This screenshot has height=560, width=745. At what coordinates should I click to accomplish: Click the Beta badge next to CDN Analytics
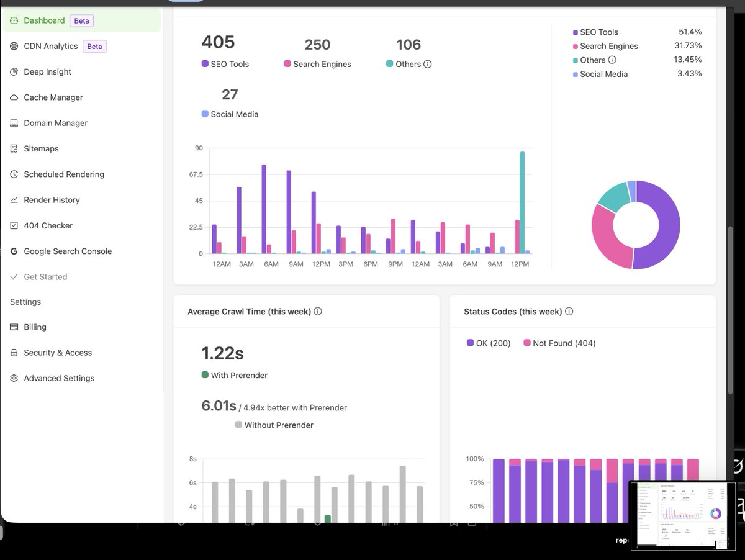click(94, 46)
